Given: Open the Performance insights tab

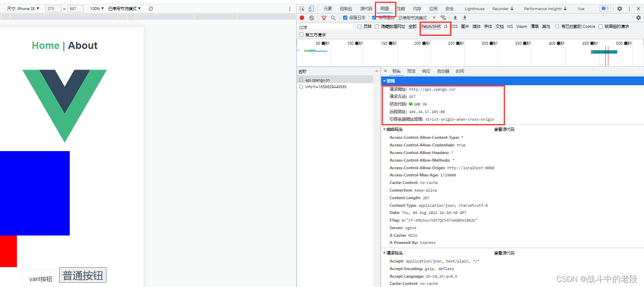Looking at the screenshot, I should click(545, 8).
